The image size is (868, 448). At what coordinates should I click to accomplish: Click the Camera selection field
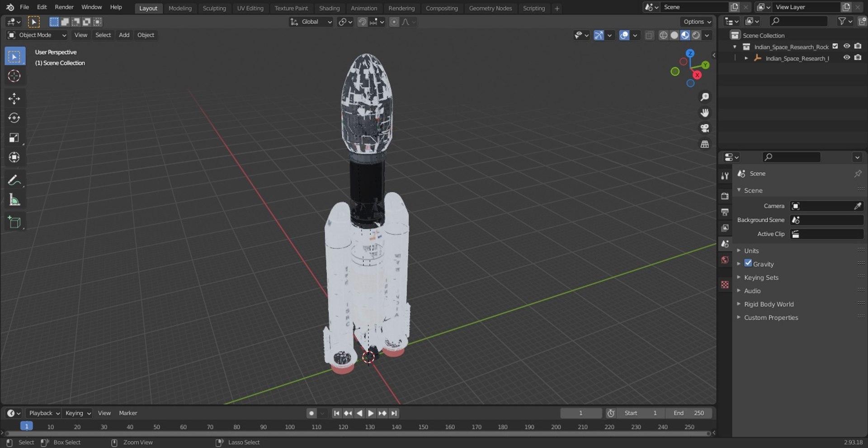coord(827,206)
